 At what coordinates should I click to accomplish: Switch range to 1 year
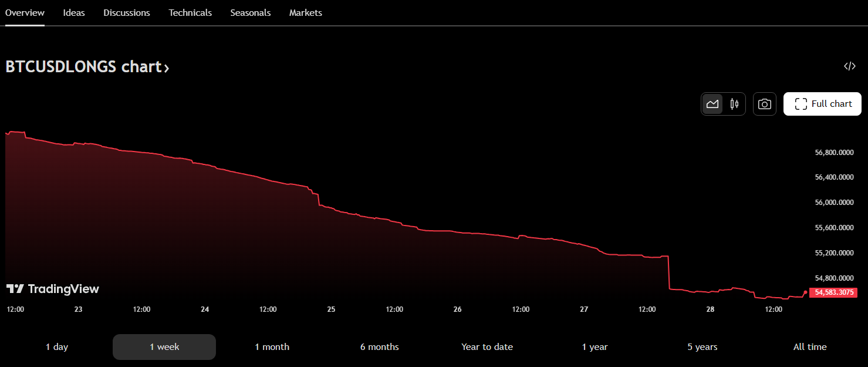click(x=595, y=347)
